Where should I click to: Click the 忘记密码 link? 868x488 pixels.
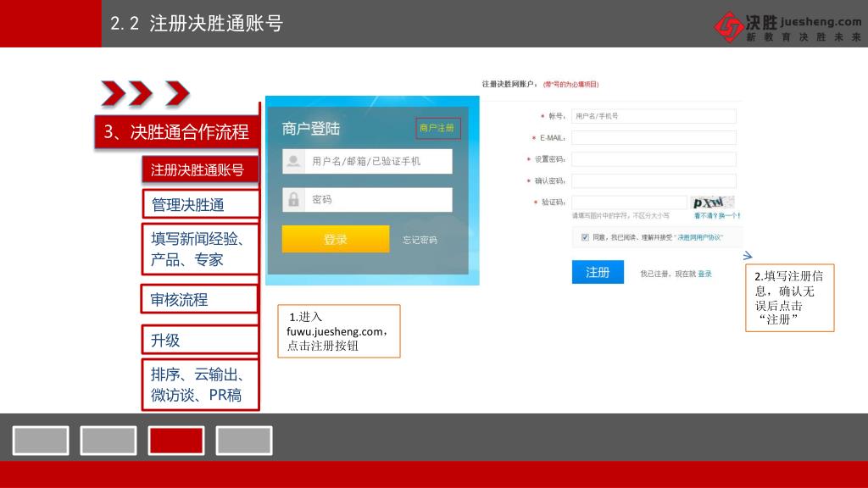click(420, 240)
